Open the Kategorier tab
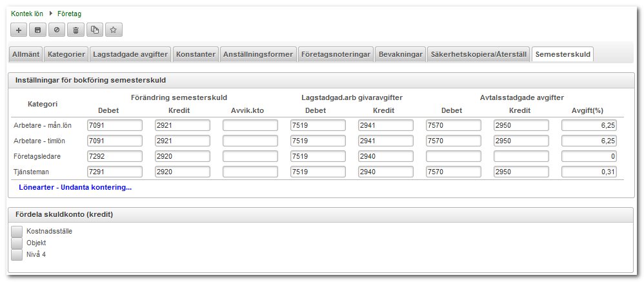 [66, 54]
